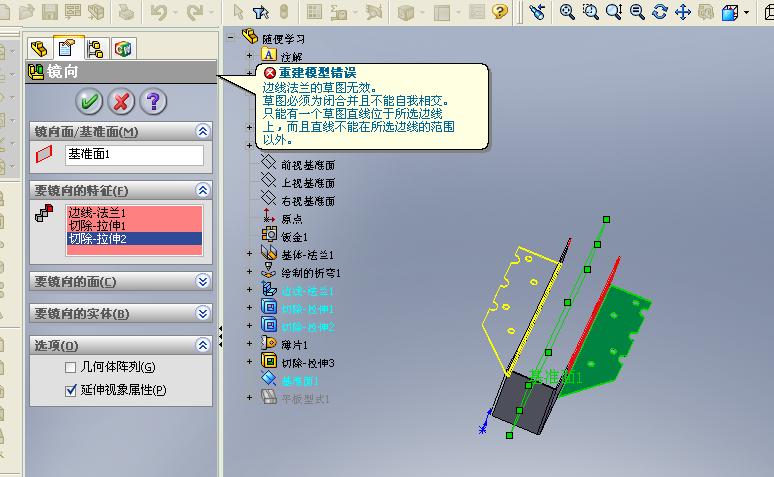Expand the 薄片1 feature node
Viewport: 774px width, 477px height.
(250, 343)
